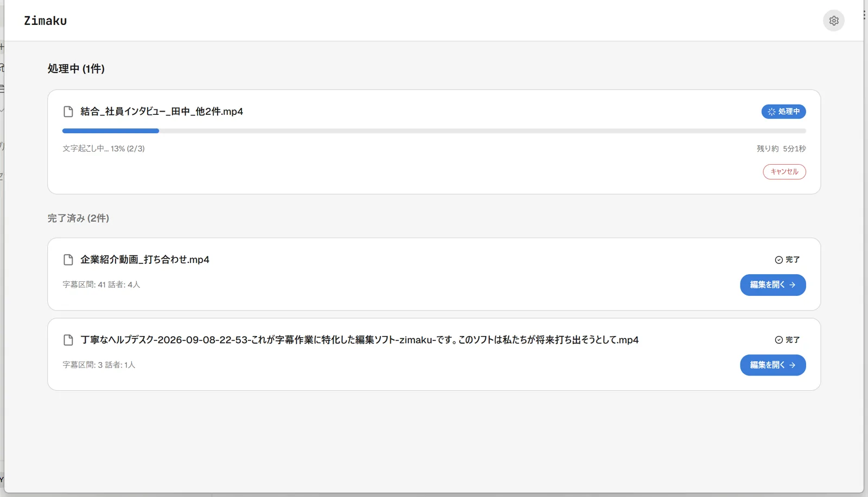Click 完了 status on 丁寧なヘルプデスク file
868x497 pixels.
click(x=787, y=340)
